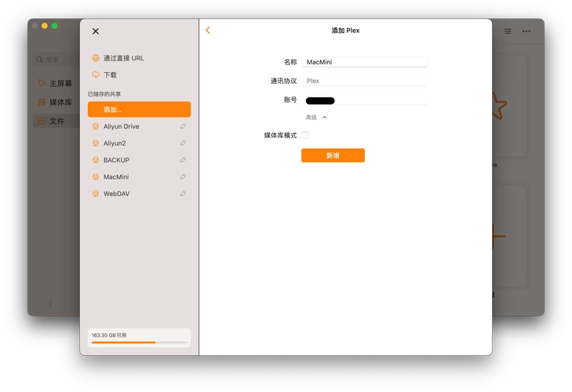The image size is (572, 392).
Task: Click pin icon next to WebDAV
Action: click(183, 194)
